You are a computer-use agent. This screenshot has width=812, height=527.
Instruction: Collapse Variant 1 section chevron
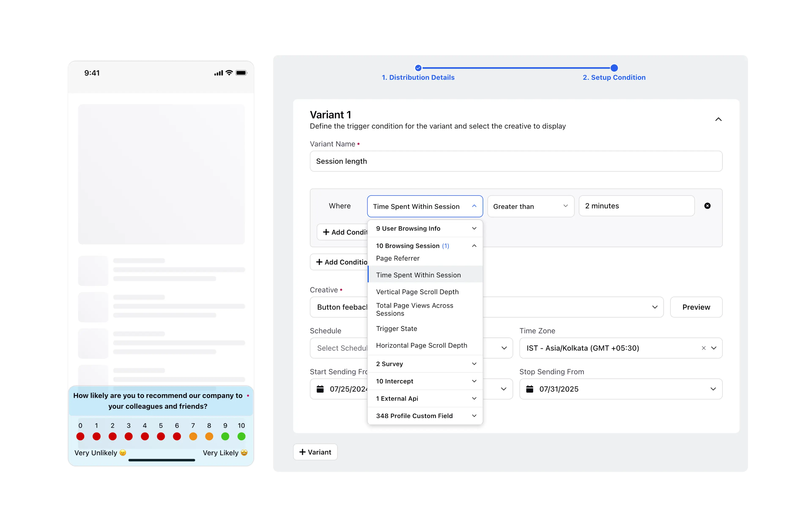click(718, 119)
